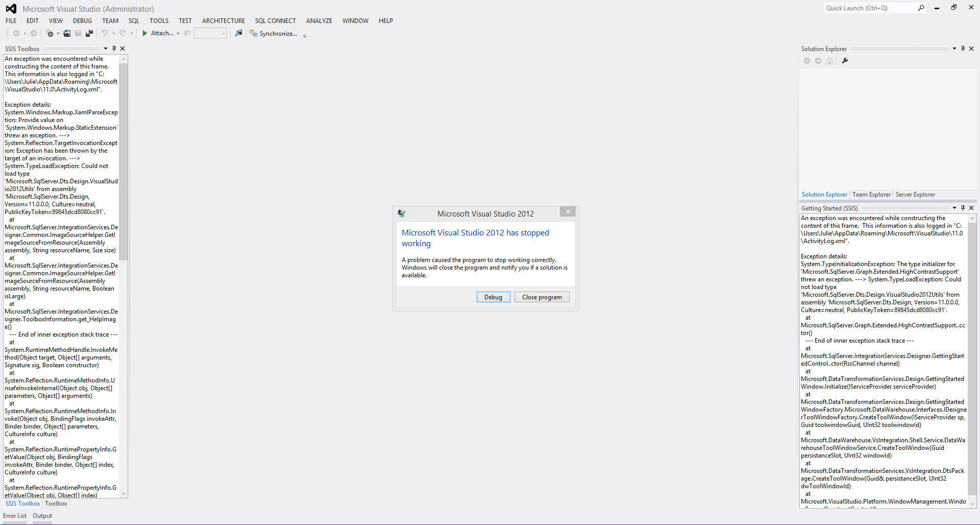This screenshot has height=525, width=980.
Task: Open the DEBUG menu
Action: click(82, 21)
